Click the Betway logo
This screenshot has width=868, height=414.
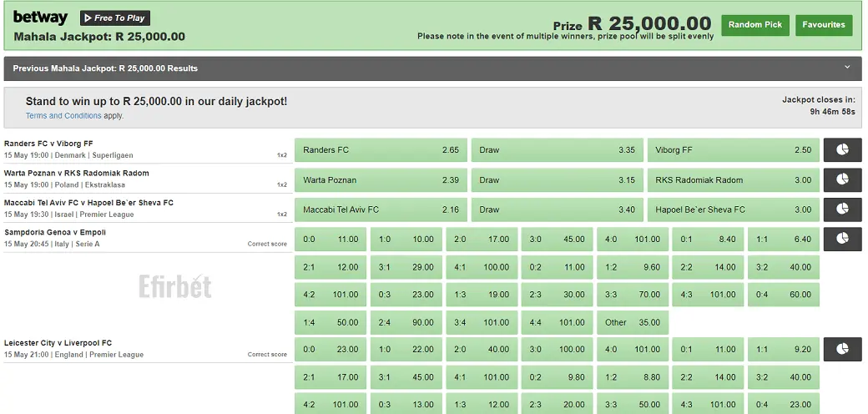(x=40, y=18)
